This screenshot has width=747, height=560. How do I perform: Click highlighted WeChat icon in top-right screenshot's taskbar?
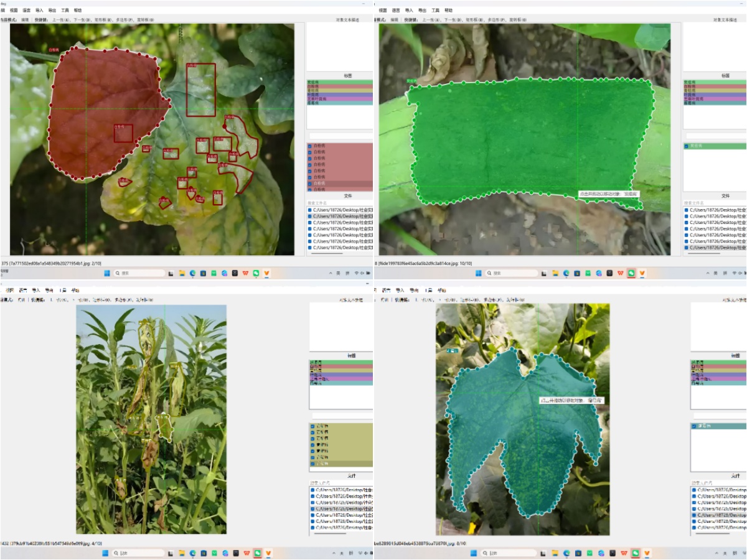[631, 273]
